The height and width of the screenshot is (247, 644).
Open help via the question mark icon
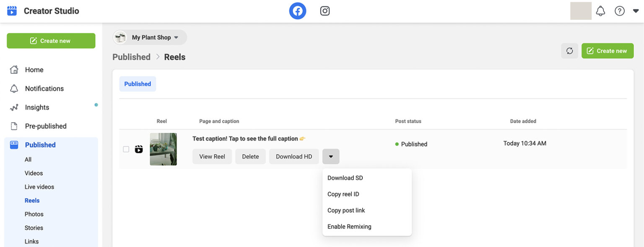tap(620, 11)
